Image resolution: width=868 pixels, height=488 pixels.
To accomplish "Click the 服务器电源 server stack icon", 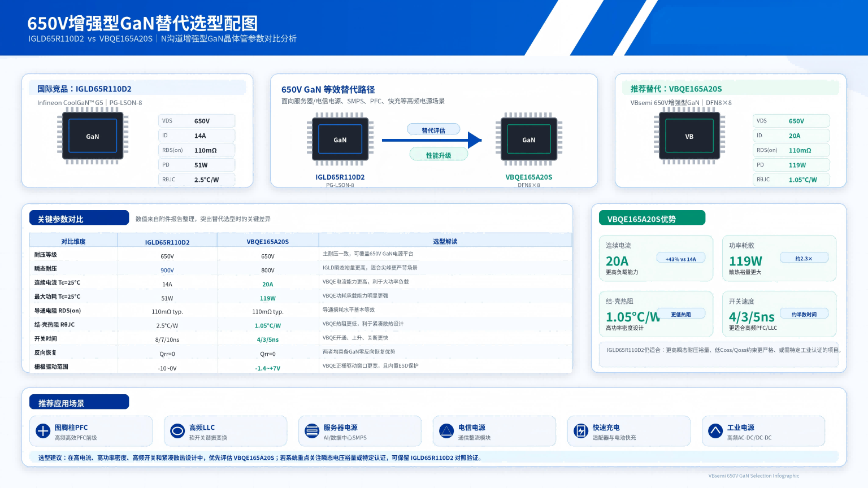I will tap(312, 431).
